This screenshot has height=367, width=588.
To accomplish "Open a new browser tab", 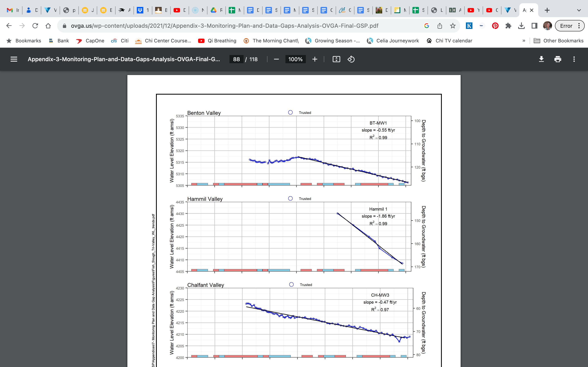I will [x=547, y=10].
